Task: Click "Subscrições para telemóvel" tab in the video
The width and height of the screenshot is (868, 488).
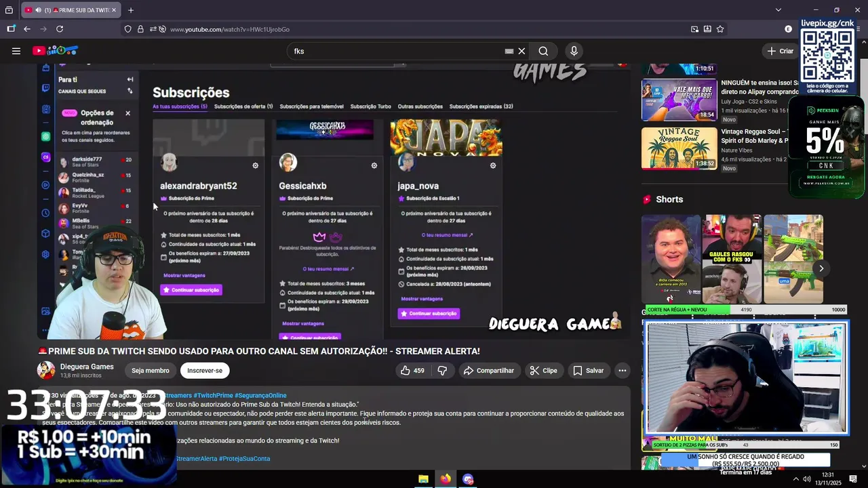Action: tap(312, 106)
